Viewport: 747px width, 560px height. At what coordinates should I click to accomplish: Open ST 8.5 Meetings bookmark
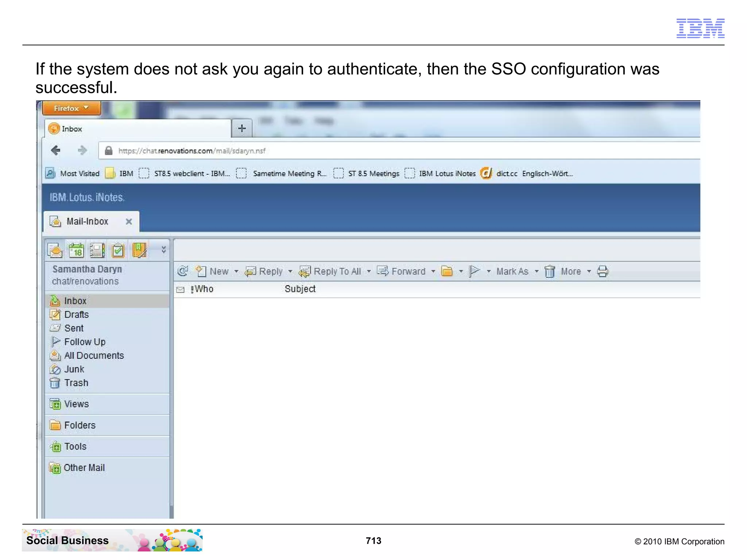coord(367,174)
